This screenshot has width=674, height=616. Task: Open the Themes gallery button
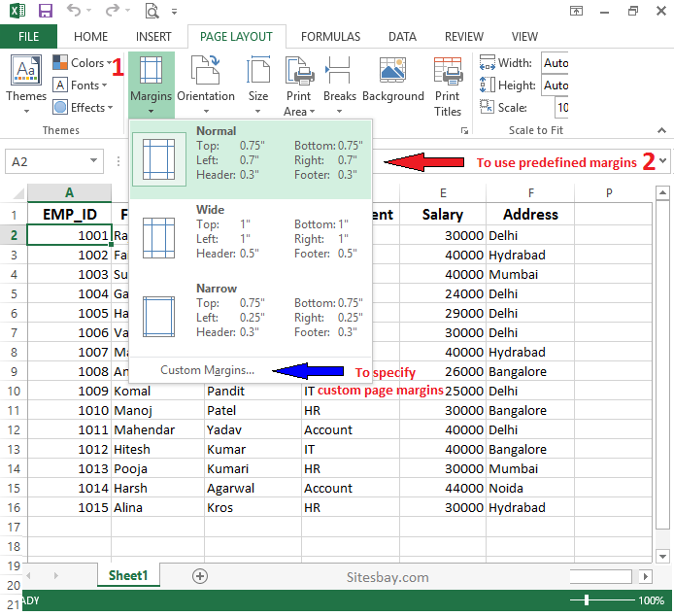click(26, 84)
